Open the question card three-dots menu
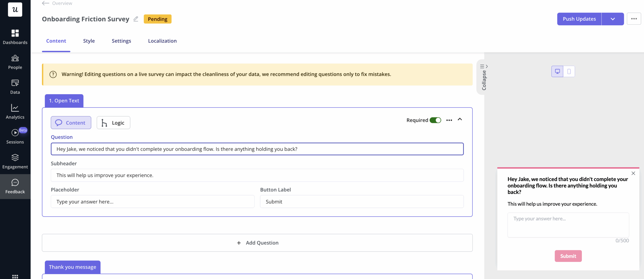The width and height of the screenshot is (644, 279). (449, 120)
